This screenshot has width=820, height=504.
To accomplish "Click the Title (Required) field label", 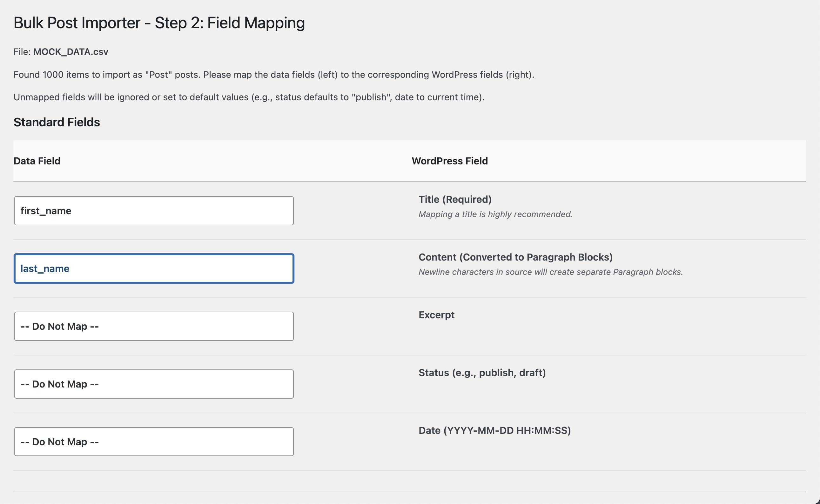I will click(455, 199).
